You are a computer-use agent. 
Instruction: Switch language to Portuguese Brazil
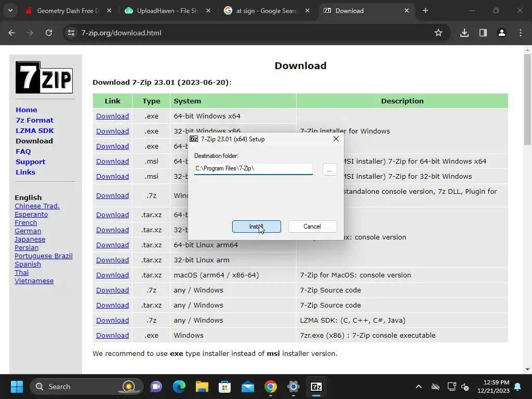click(x=44, y=256)
